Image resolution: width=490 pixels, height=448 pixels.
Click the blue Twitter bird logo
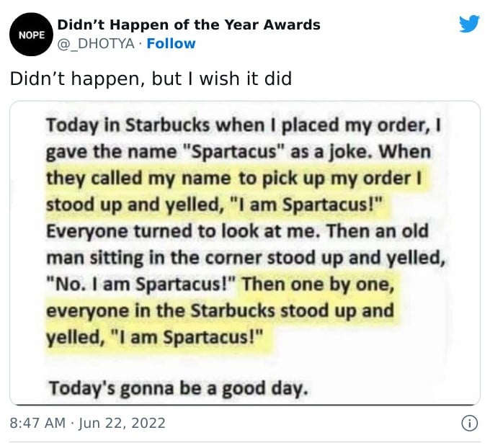point(468,24)
